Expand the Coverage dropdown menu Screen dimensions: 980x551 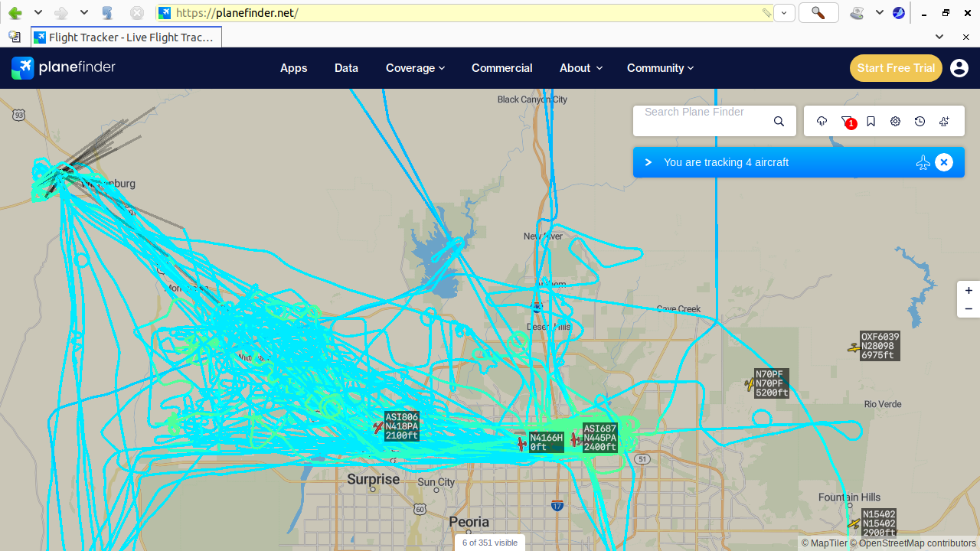click(415, 68)
